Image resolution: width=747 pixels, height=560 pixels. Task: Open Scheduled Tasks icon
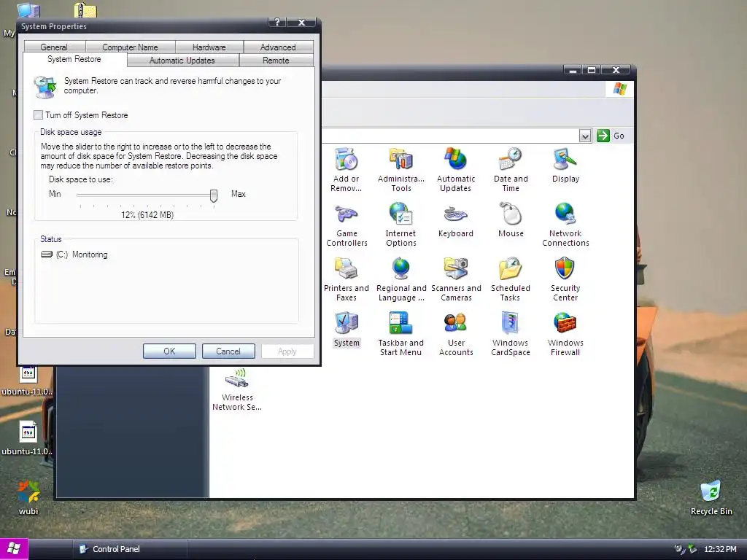click(511, 279)
